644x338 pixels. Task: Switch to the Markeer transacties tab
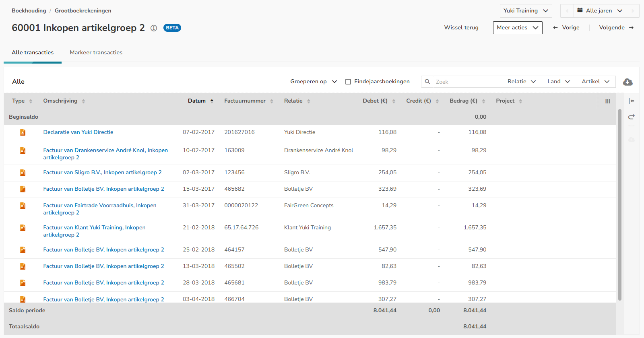click(x=96, y=53)
